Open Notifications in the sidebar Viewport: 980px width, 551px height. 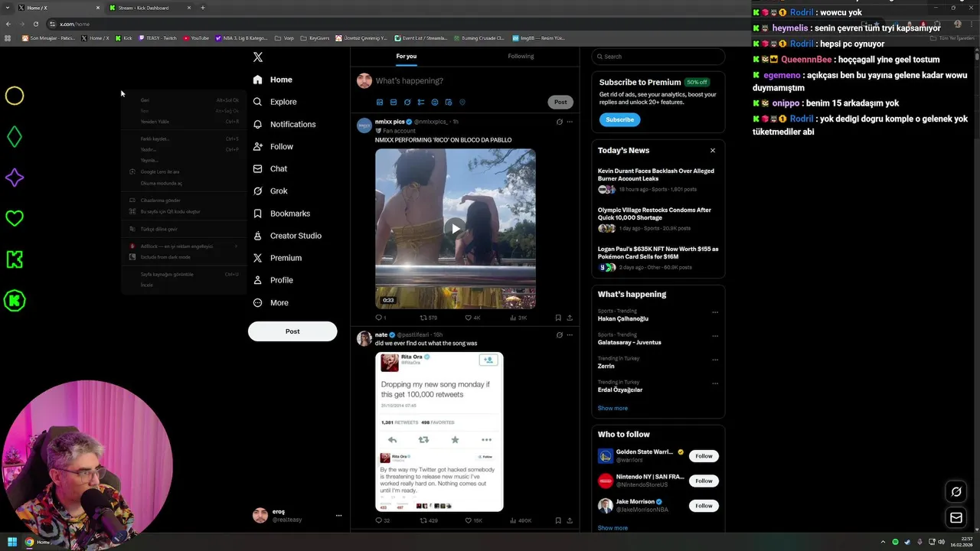(284, 124)
